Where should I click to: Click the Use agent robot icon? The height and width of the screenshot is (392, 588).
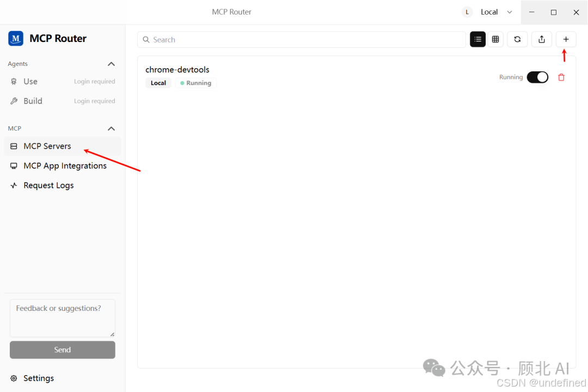(x=14, y=82)
